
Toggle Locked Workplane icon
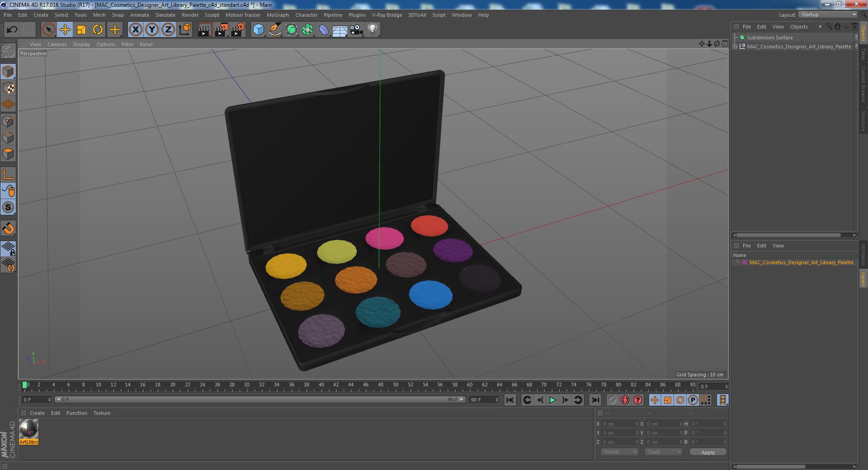pos(8,248)
